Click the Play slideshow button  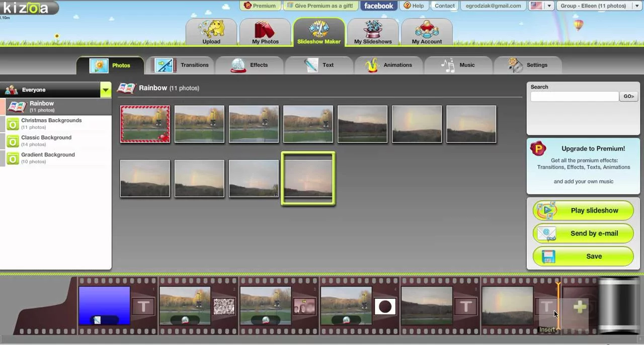[x=582, y=210]
